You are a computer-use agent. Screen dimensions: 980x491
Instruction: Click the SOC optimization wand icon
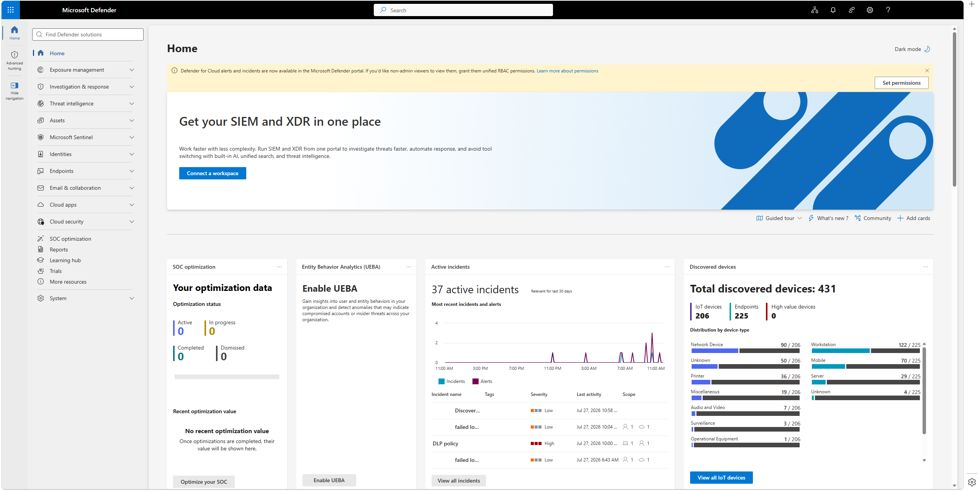(x=41, y=238)
